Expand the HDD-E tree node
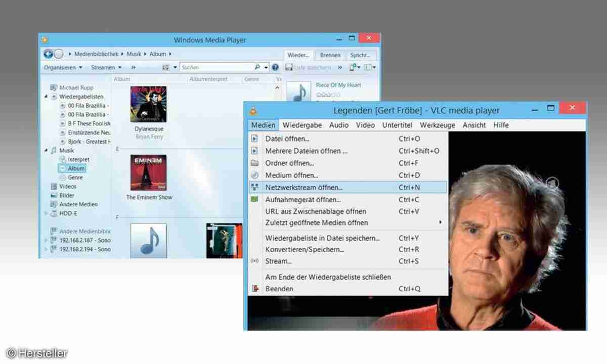This screenshot has height=364, width=607. click(x=47, y=213)
